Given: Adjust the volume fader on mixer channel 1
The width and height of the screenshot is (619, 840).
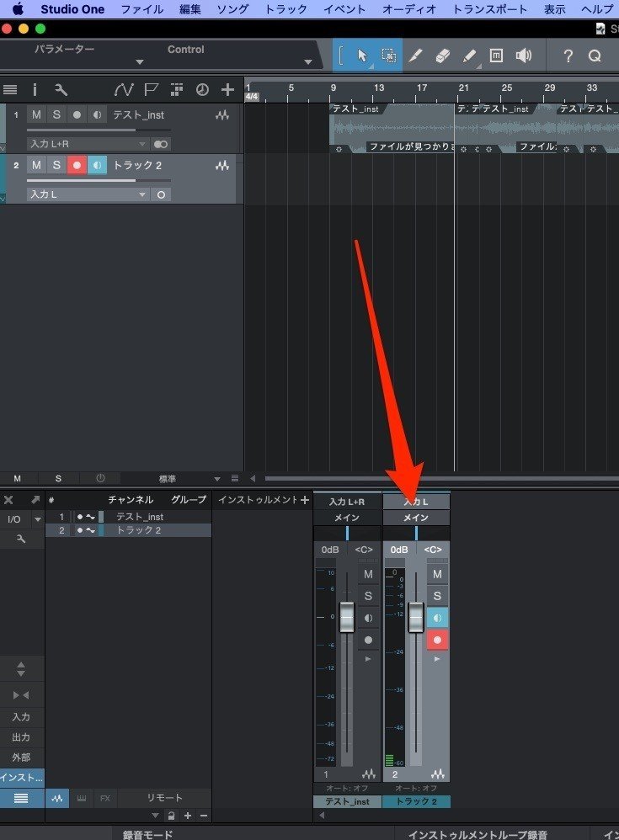Looking at the screenshot, I should [x=347, y=617].
